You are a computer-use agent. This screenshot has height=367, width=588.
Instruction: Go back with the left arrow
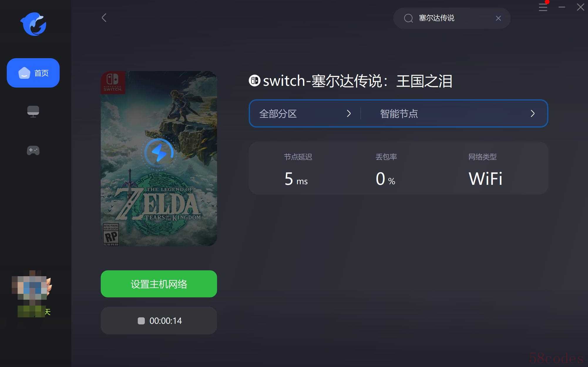(x=104, y=18)
